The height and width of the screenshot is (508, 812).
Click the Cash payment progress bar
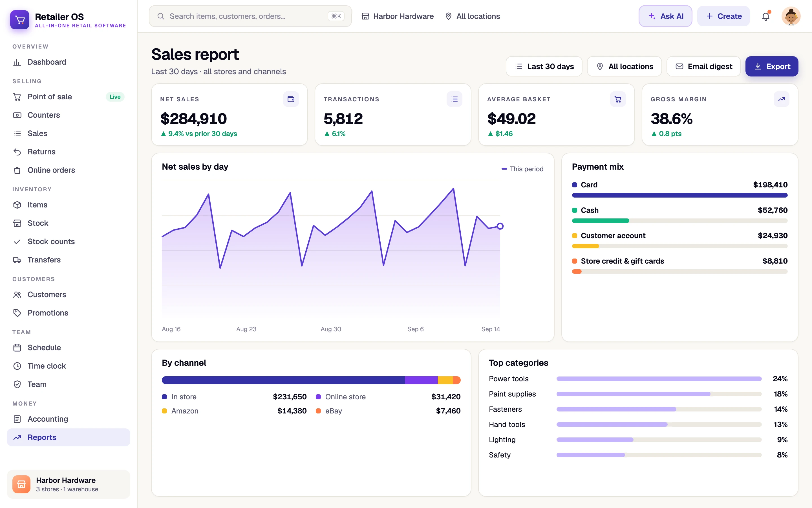[x=679, y=221]
